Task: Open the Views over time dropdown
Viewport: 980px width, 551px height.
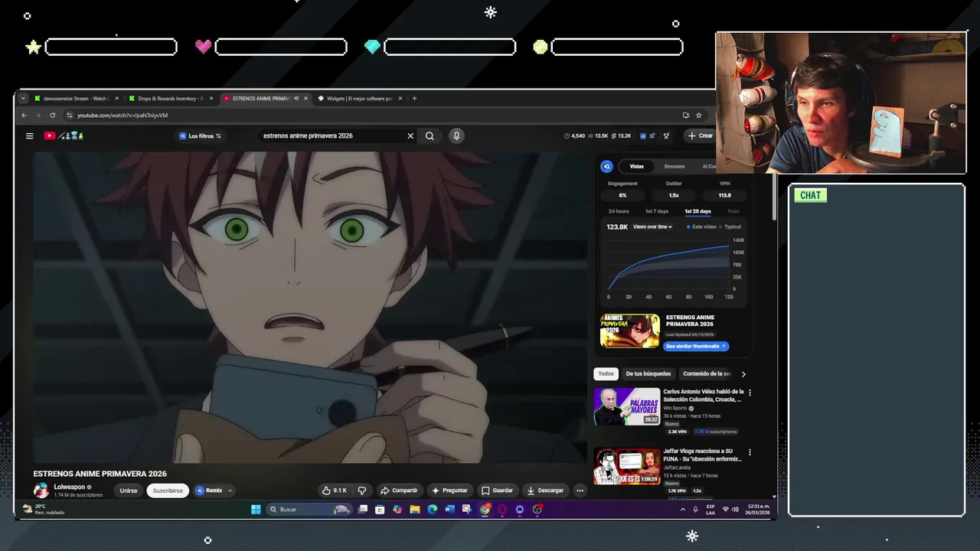Action: pyautogui.click(x=652, y=227)
